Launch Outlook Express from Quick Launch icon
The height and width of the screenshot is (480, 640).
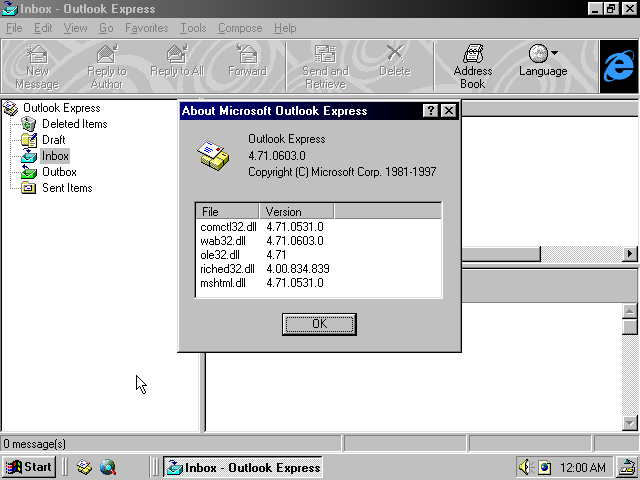pyautogui.click(x=84, y=467)
